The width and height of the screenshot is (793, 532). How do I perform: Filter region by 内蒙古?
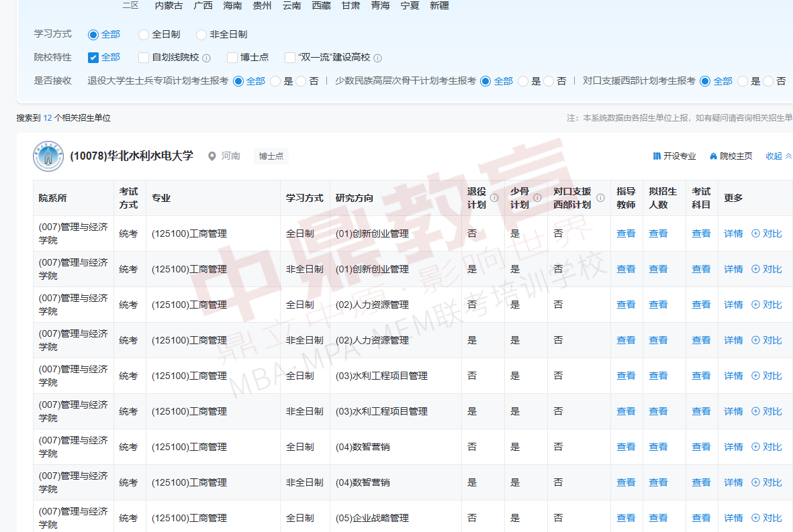pyautogui.click(x=169, y=5)
